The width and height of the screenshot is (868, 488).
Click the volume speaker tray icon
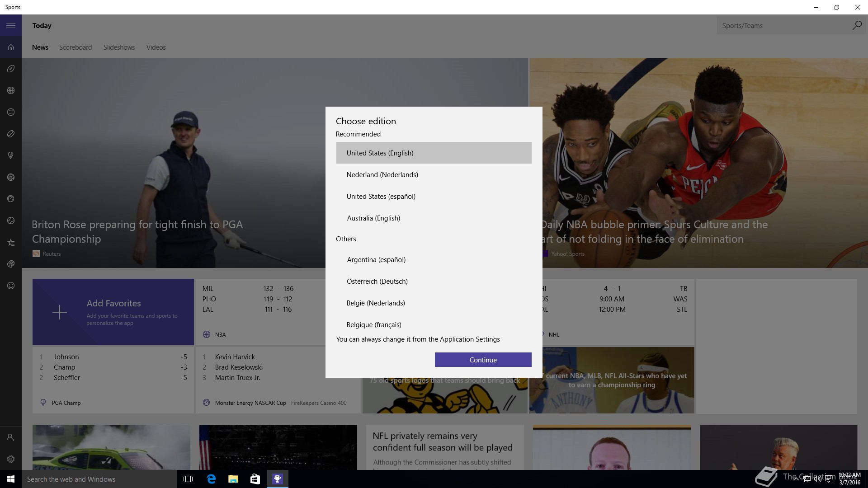point(817,479)
